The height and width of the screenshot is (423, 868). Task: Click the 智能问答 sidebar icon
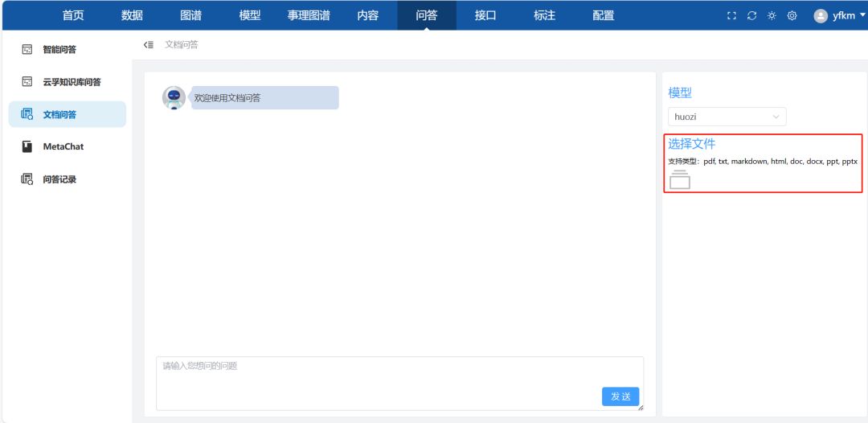(x=27, y=49)
